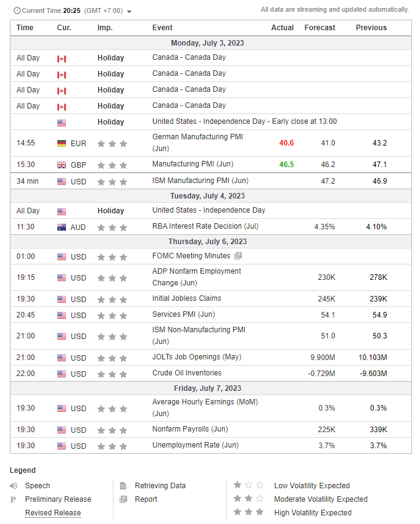Image resolution: width=420 pixels, height=524 pixels.
Task: Click the Australian flag beside AUD
Action: 62,227
